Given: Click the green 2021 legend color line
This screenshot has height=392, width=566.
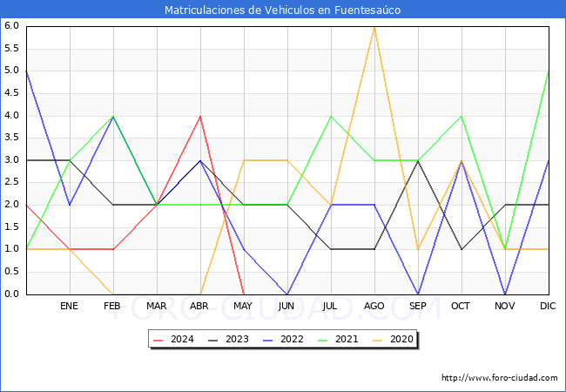Looking at the screenshot, I should pos(323,340).
